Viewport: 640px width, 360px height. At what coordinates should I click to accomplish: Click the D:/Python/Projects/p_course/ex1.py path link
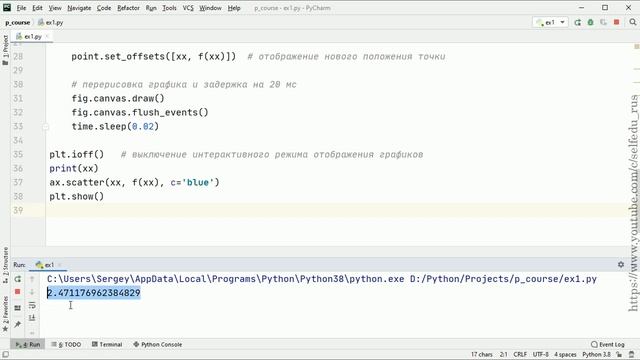click(503, 279)
